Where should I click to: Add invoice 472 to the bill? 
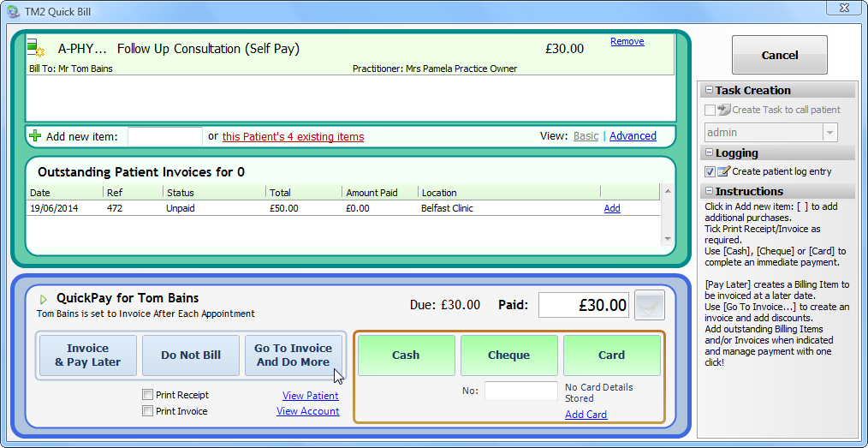612,208
